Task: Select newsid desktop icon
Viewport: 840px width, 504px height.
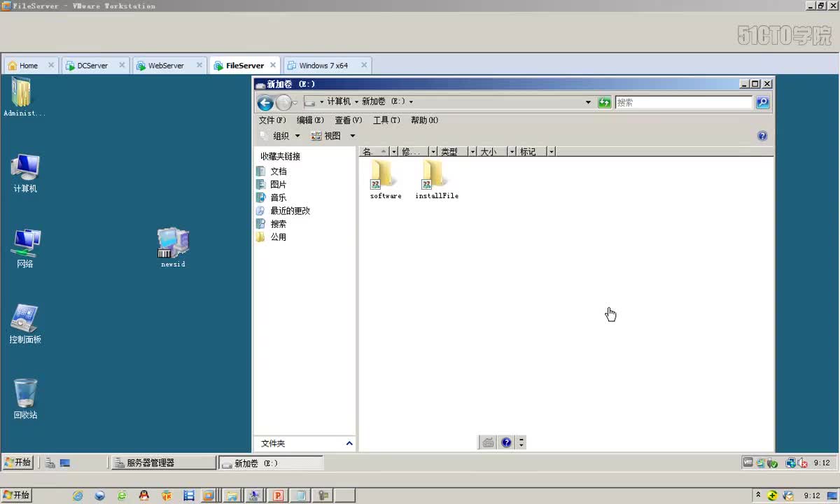Action: click(x=173, y=248)
